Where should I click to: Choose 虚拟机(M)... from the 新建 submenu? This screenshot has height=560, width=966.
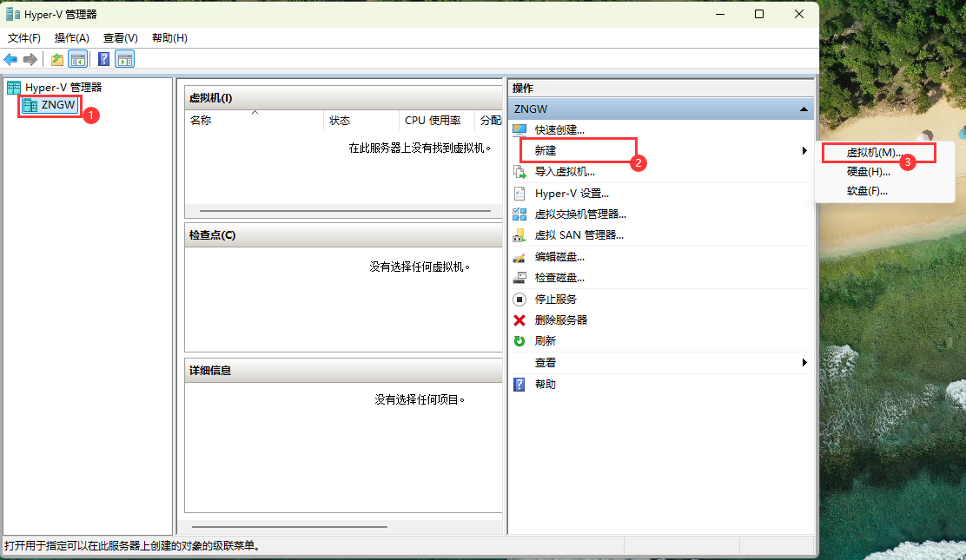pyautogui.click(x=874, y=152)
